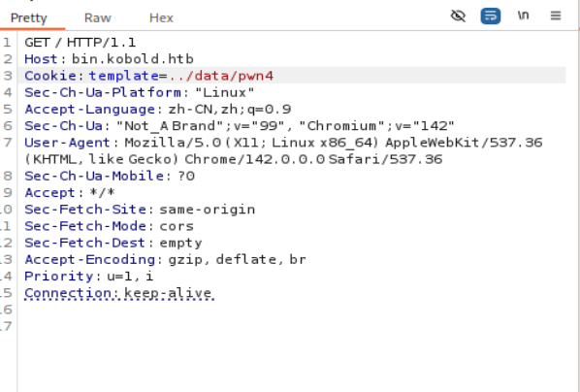Viewport: 580px width, 392px height.
Task: Open the hamburger options menu
Action: point(556,16)
